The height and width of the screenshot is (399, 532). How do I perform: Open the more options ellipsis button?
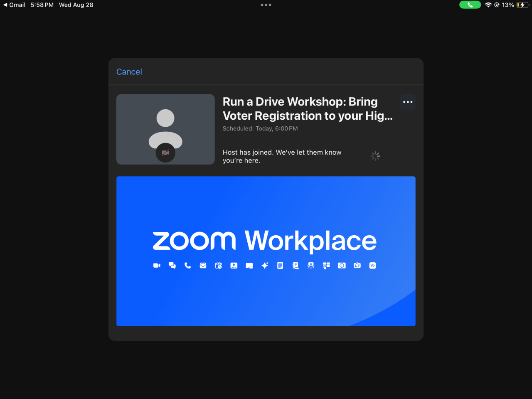click(x=408, y=102)
